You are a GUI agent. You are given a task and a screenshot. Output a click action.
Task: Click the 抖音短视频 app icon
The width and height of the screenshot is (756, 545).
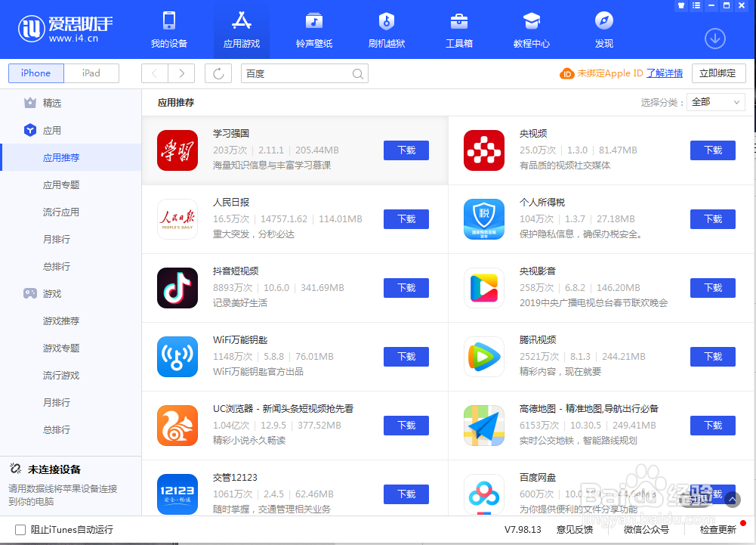(177, 288)
